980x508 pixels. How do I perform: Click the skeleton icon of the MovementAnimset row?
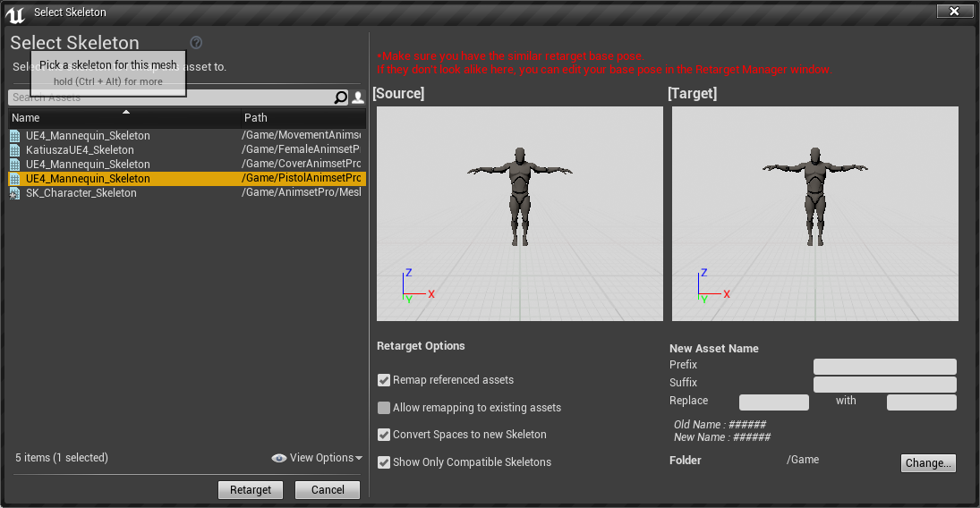(15, 136)
